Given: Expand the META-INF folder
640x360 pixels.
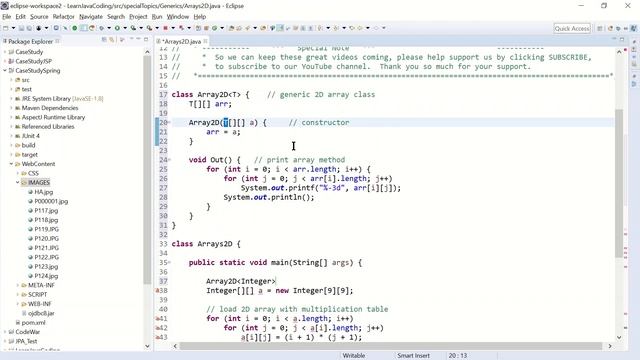Looking at the screenshot, I should point(18,285).
